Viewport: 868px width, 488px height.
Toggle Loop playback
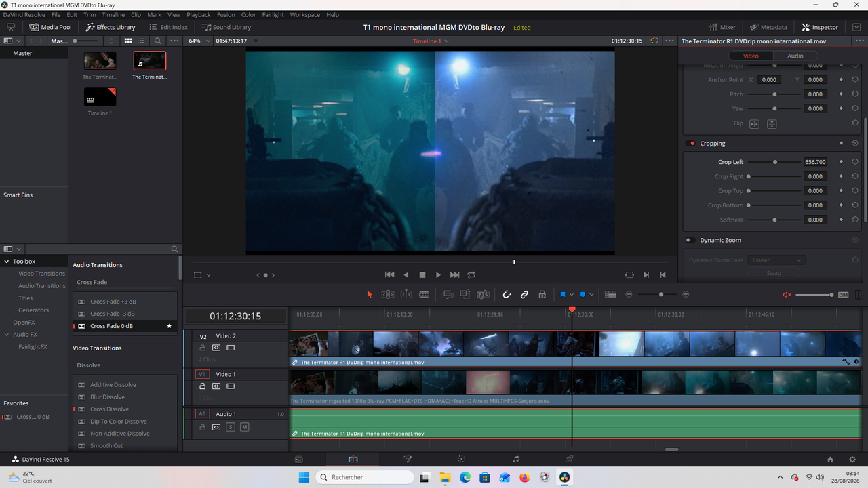pyautogui.click(x=471, y=275)
